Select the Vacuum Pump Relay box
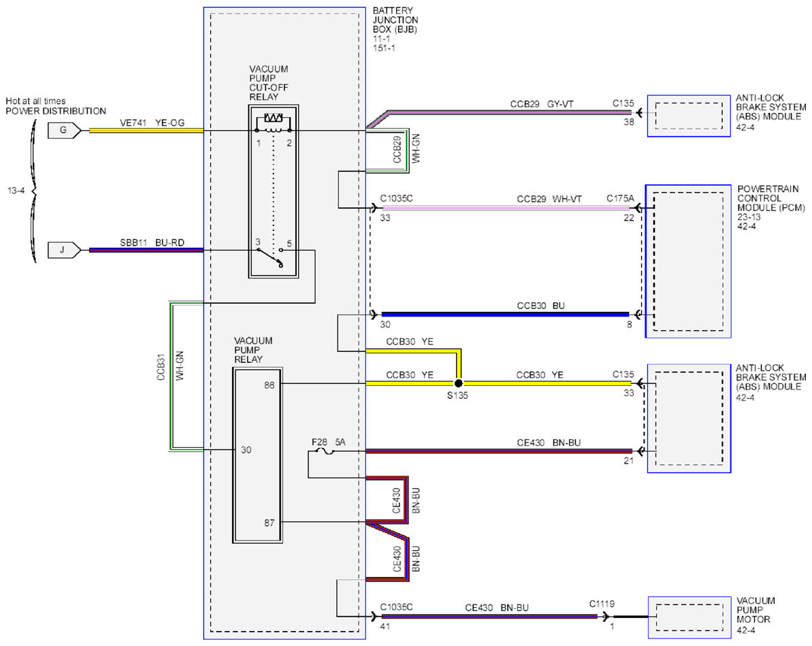812x646 pixels. (257, 455)
